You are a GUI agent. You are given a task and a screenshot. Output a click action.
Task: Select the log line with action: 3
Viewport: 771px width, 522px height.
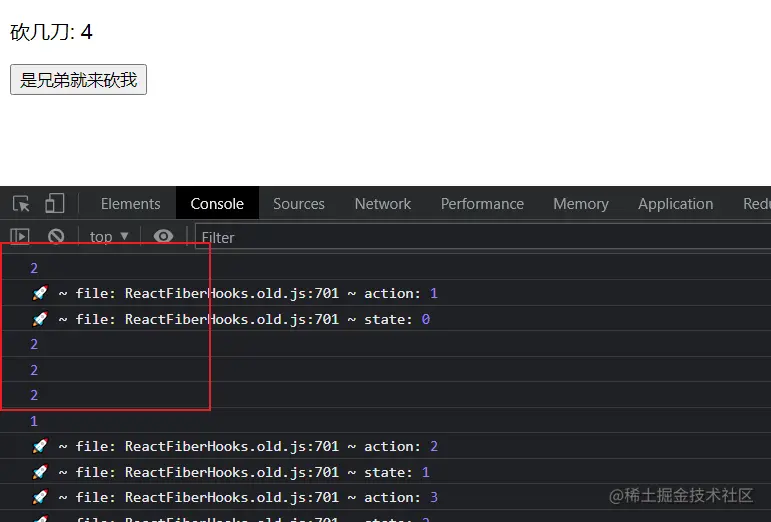click(386, 497)
